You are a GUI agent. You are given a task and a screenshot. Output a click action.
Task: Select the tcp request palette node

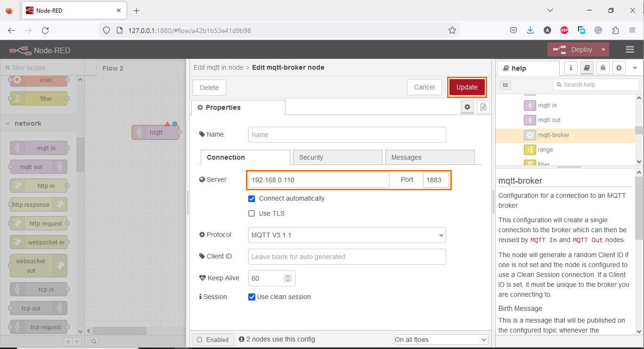click(x=39, y=327)
